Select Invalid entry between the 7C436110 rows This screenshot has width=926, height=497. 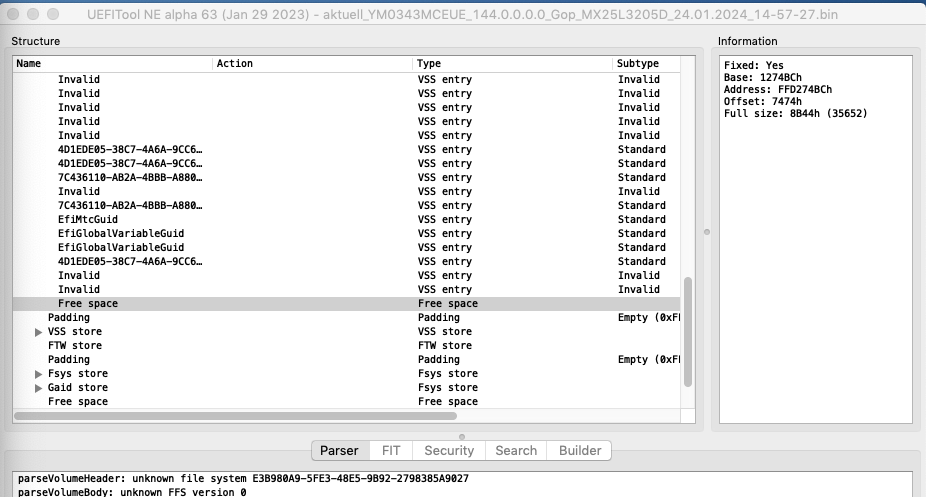click(x=347, y=192)
